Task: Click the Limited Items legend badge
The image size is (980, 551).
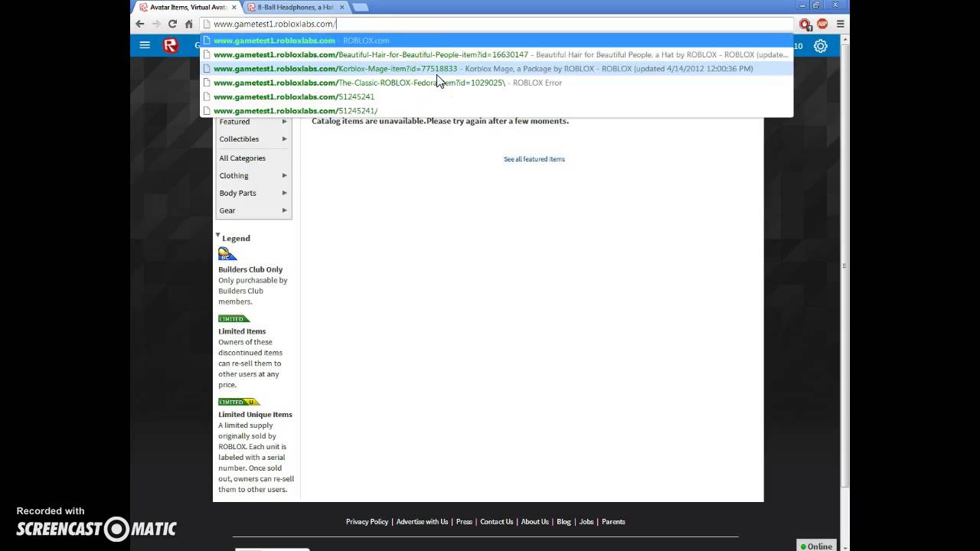Action: click(x=234, y=318)
